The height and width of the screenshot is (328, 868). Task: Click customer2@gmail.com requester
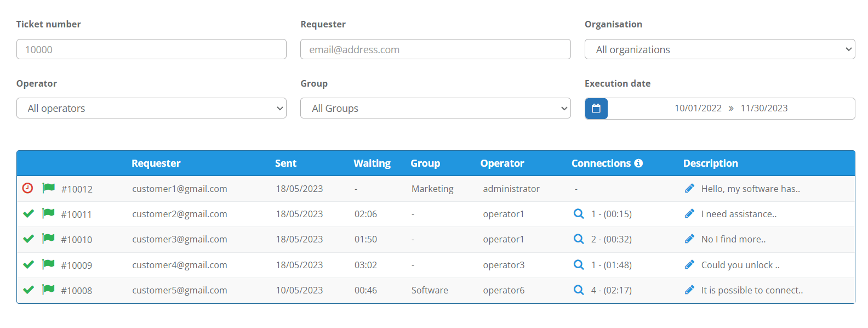coord(180,214)
